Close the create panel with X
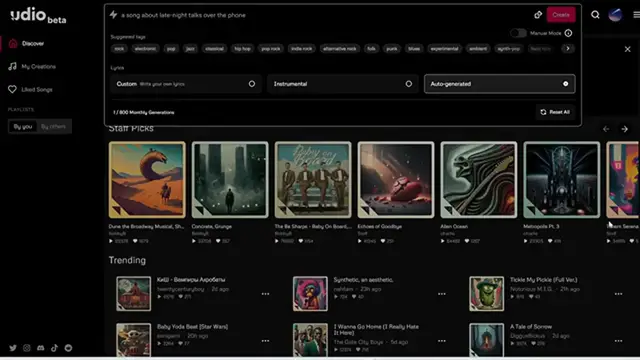This screenshot has width=640, height=360. tap(627, 49)
